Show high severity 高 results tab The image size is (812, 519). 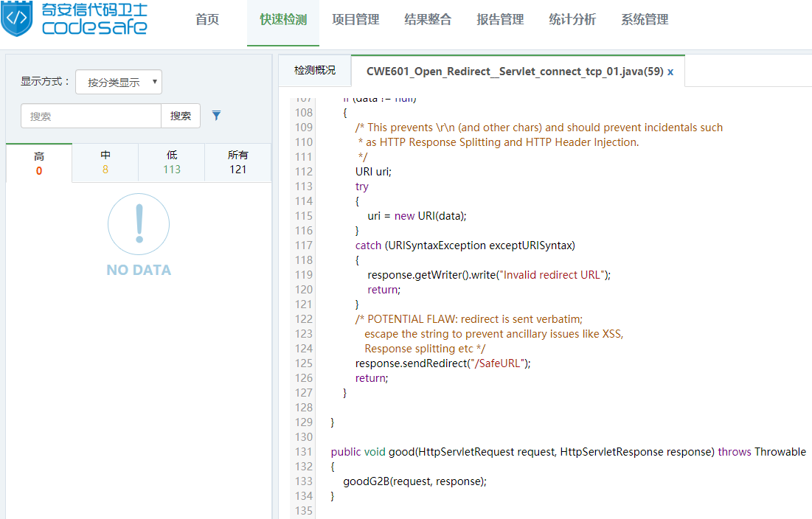(x=39, y=163)
